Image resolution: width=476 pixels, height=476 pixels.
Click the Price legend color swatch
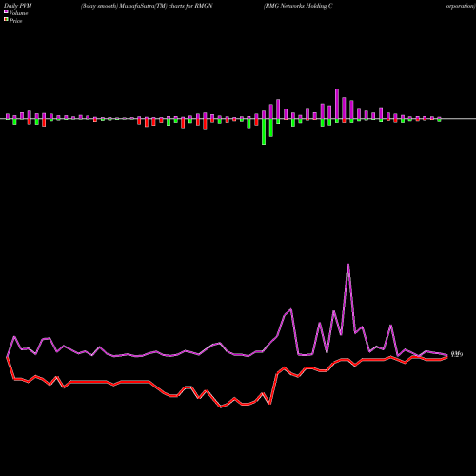point(6,20)
